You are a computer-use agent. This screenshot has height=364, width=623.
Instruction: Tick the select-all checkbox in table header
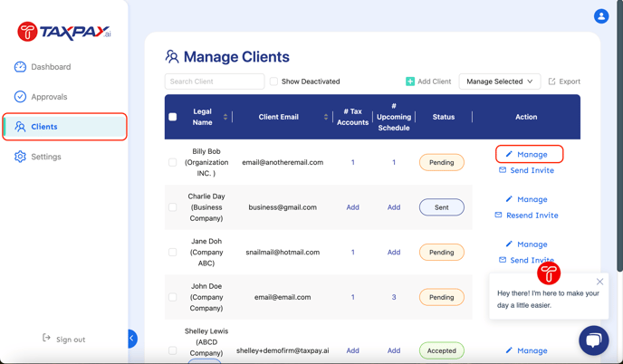pos(172,117)
